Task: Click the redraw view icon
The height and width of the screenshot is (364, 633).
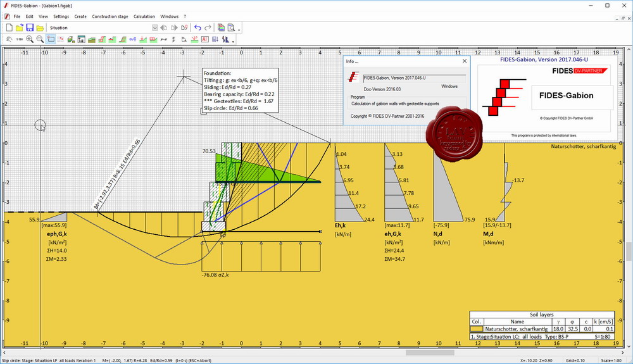Action: [x=9, y=39]
